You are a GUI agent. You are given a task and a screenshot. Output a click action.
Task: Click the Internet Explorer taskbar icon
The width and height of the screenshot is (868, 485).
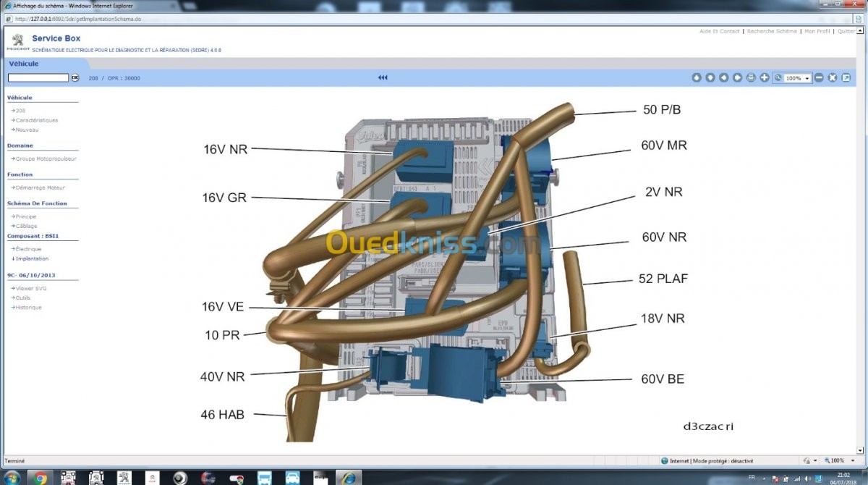(x=349, y=478)
